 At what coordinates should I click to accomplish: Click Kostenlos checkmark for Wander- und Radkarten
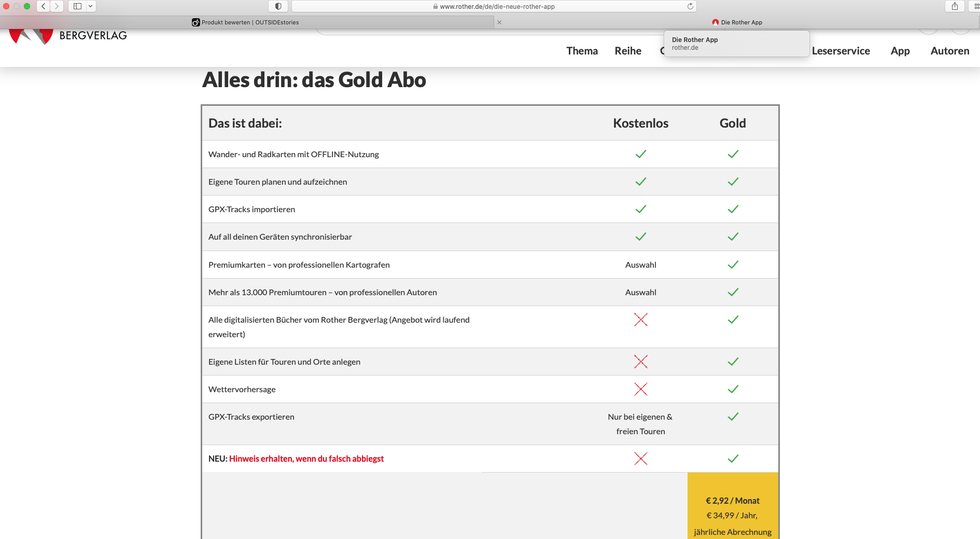(x=641, y=154)
